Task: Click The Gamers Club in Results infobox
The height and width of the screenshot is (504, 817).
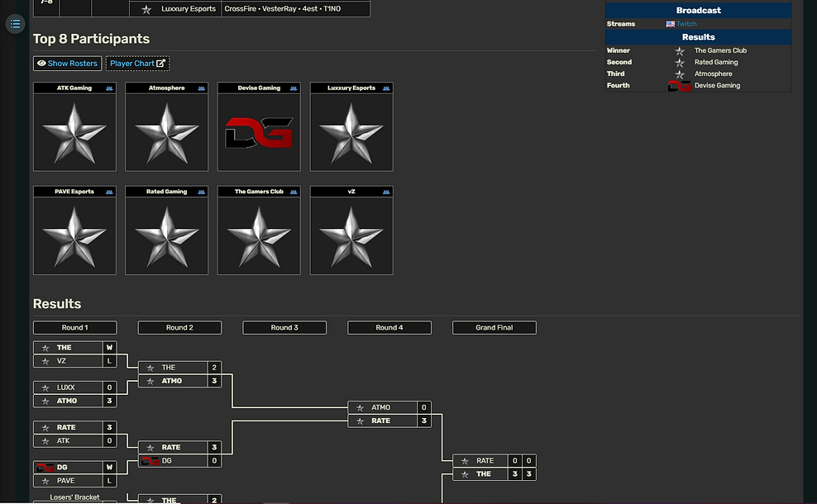Action: pyautogui.click(x=720, y=50)
